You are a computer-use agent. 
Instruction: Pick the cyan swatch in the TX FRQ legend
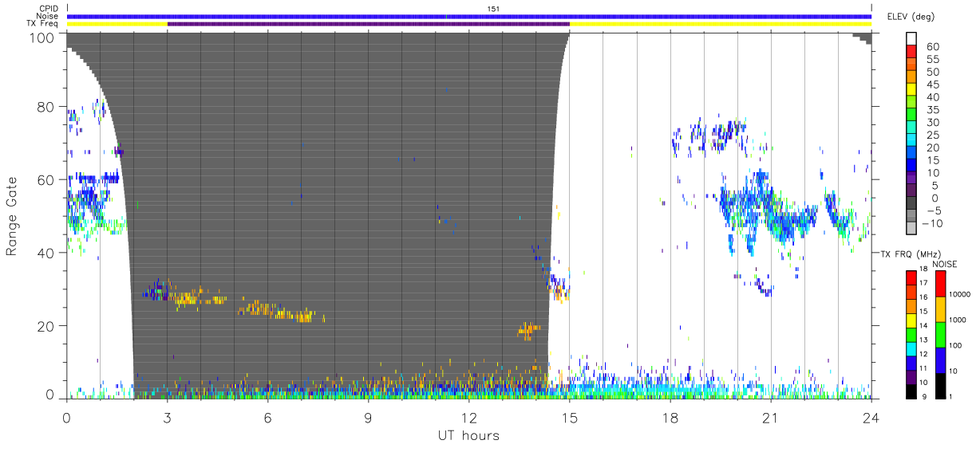911,348
